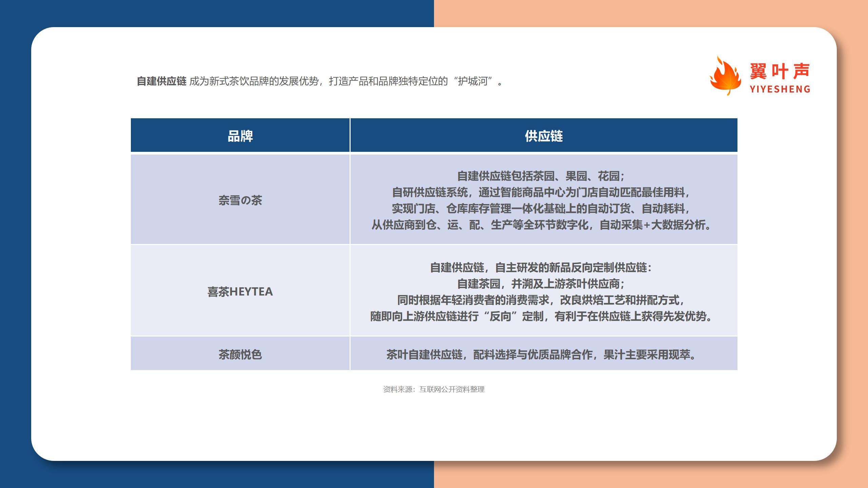Select the bold 自建供应链 heading text
The height and width of the screenshot is (488, 868).
(x=161, y=81)
